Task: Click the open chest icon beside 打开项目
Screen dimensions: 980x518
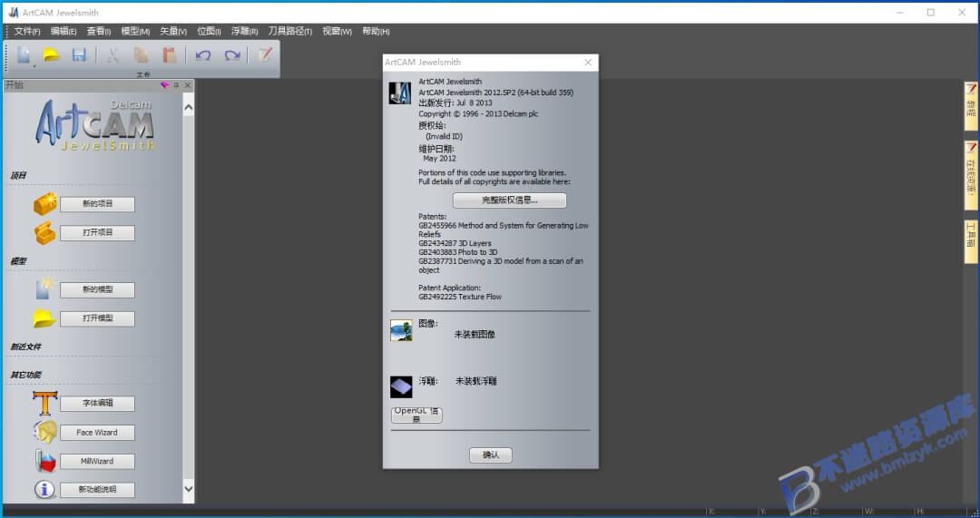Action: tap(45, 233)
